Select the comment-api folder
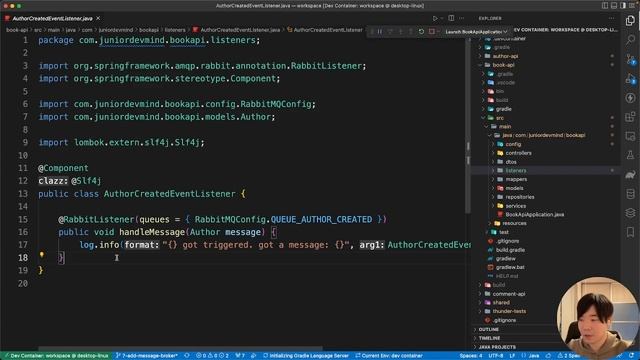This screenshot has height=360, width=640. click(509, 294)
